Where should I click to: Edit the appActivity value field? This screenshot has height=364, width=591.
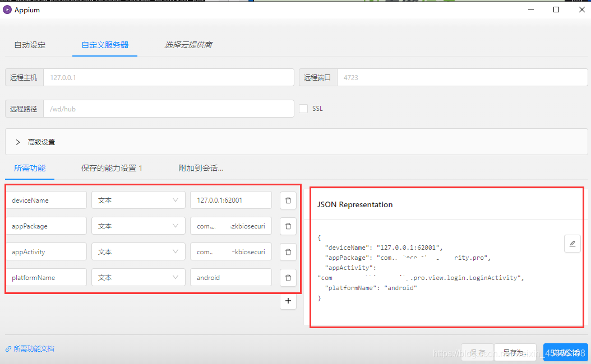point(231,252)
